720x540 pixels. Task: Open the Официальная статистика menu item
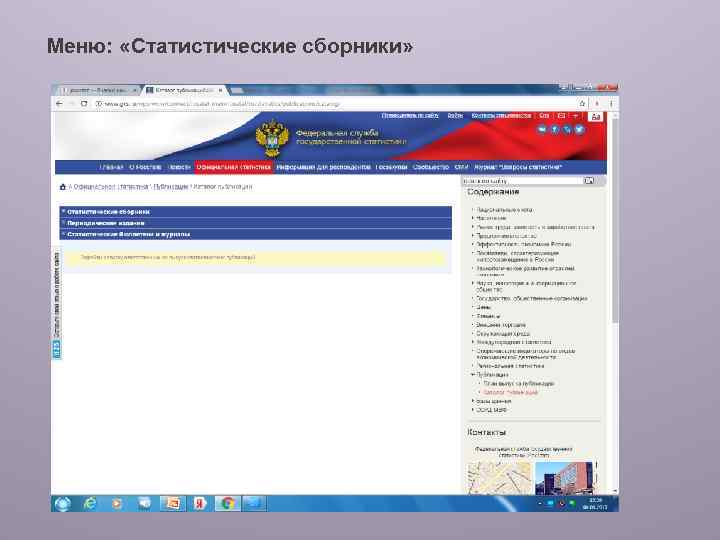(234, 167)
